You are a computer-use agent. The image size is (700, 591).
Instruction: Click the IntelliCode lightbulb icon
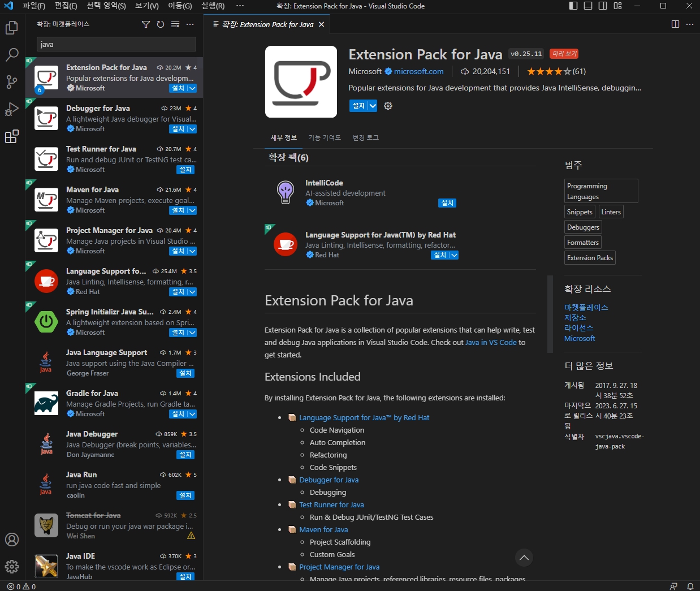coord(286,192)
